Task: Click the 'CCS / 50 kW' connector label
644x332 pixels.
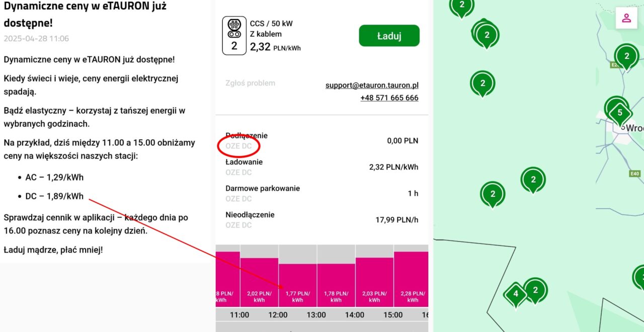Action: click(x=271, y=23)
